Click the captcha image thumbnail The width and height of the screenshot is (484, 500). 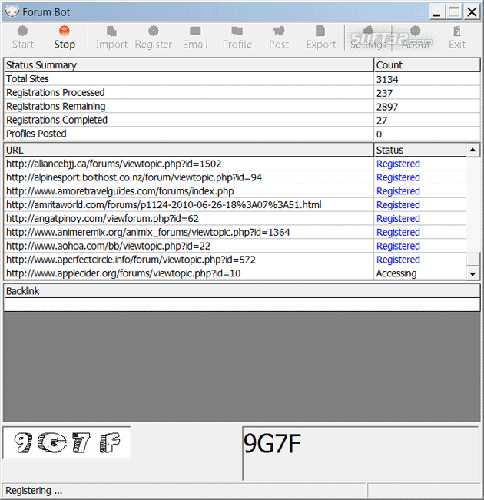pos(67,442)
